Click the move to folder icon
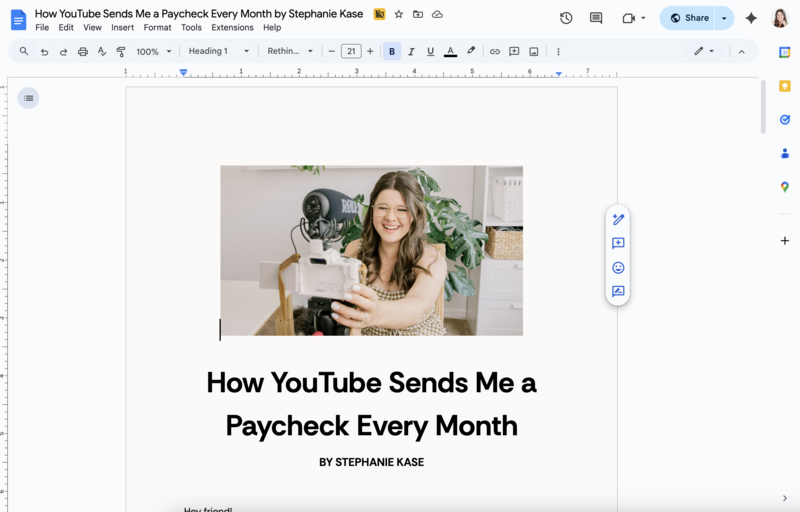Screen dimensions: 800x512 [x=418, y=14]
